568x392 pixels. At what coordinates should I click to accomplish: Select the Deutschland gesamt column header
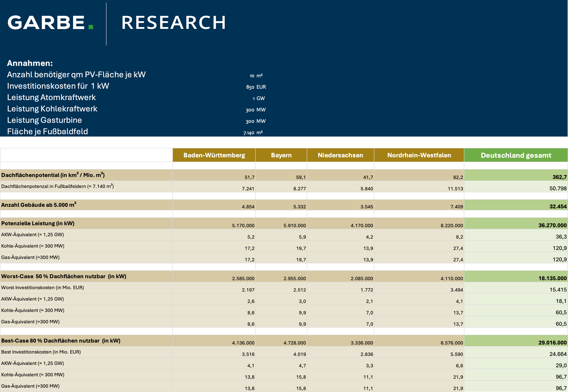(516, 155)
